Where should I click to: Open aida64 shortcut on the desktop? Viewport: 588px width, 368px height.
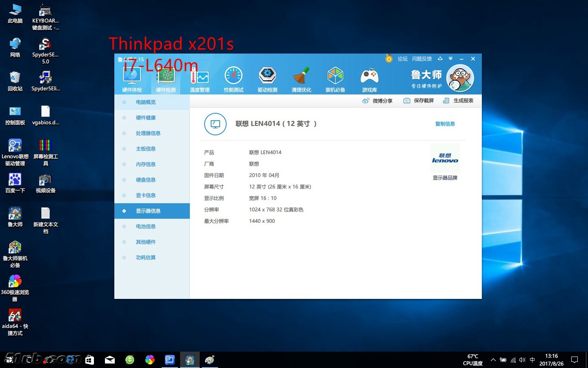click(x=15, y=322)
